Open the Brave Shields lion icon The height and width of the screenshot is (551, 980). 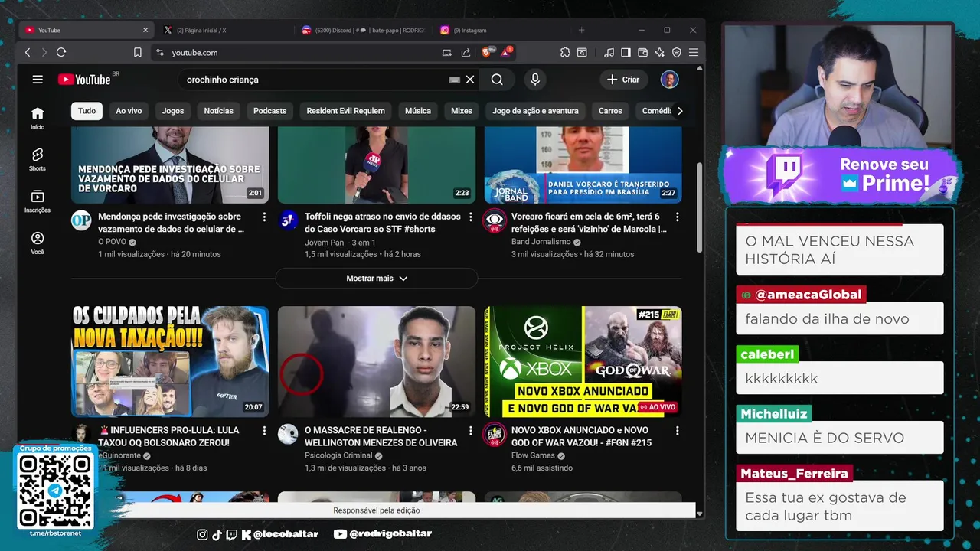point(486,52)
